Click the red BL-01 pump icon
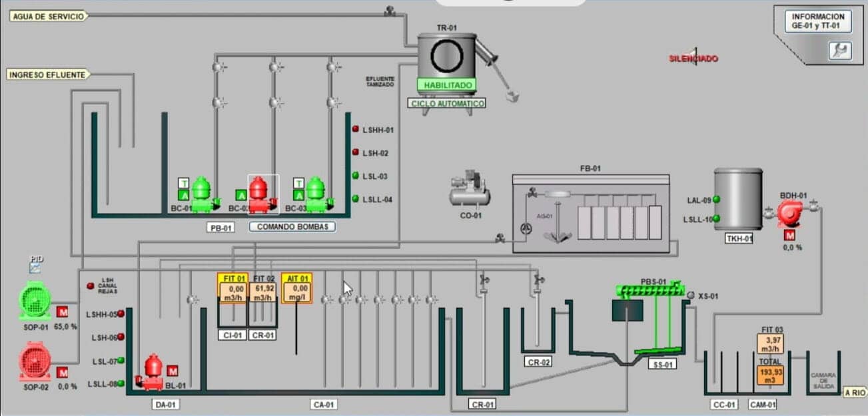Viewport: 868px width, 416px height. tap(153, 371)
